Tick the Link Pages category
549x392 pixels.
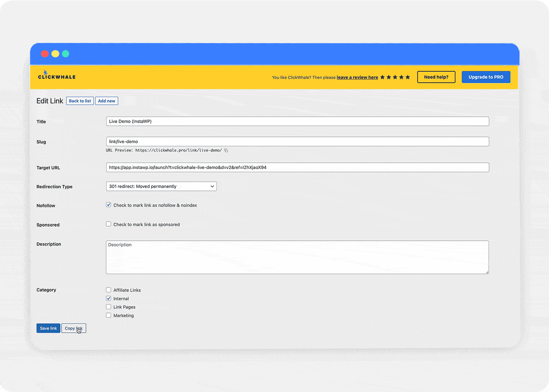click(109, 307)
